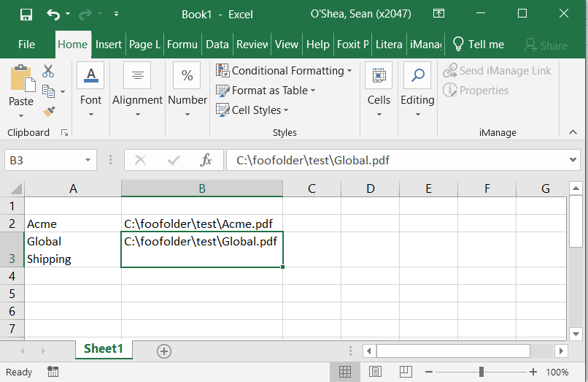
Task: Open the Clipboard dialog launcher
Action: tap(64, 133)
